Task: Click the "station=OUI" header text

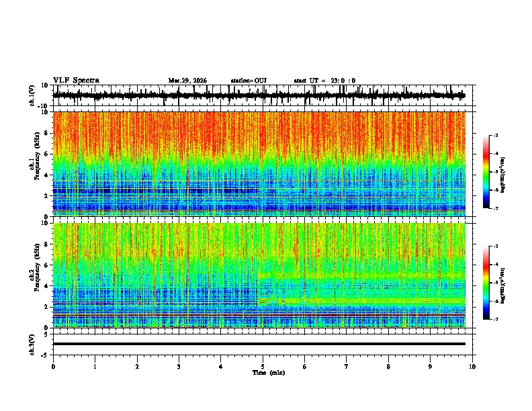Action: pyautogui.click(x=249, y=81)
